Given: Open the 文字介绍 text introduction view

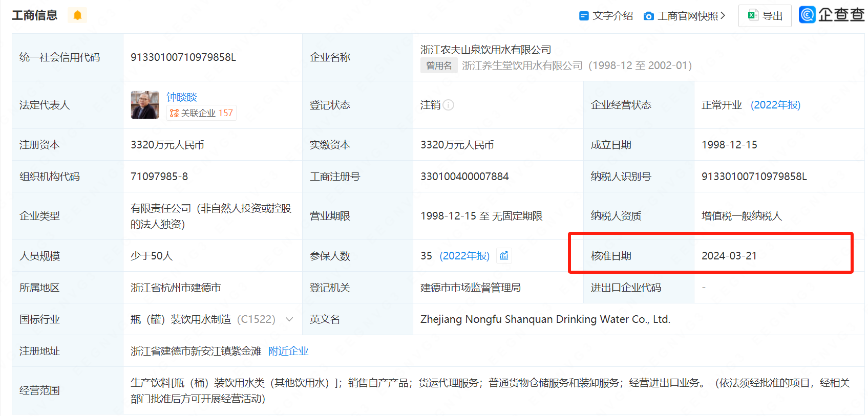Looking at the screenshot, I should 606,16.
